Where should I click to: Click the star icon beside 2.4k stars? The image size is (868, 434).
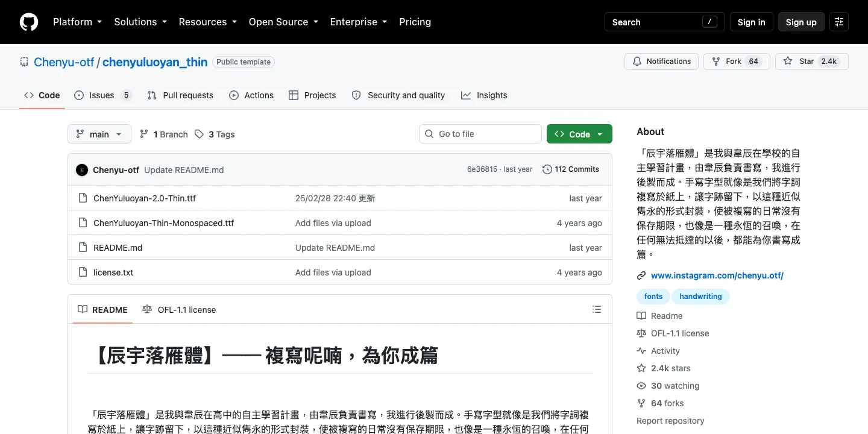641,368
